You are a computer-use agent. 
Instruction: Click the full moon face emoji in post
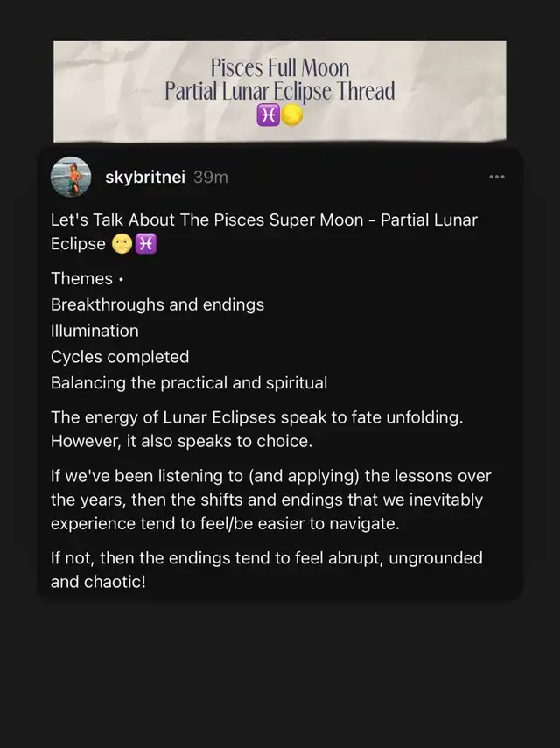122,244
